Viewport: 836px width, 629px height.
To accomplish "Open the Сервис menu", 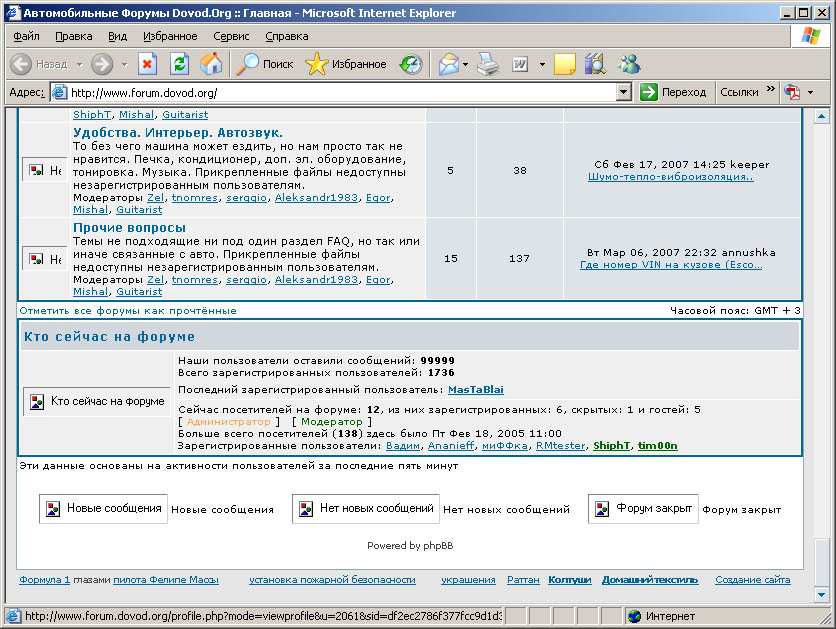I will click(x=231, y=36).
